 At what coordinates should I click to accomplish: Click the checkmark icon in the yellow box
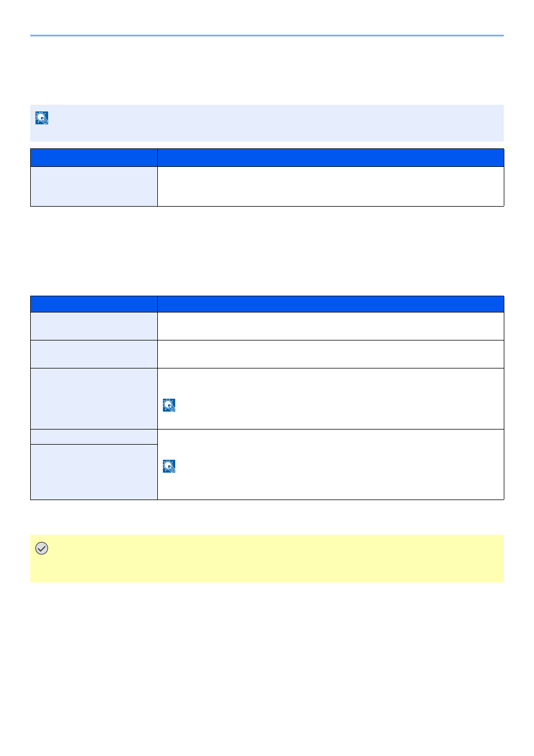pos(41,548)
